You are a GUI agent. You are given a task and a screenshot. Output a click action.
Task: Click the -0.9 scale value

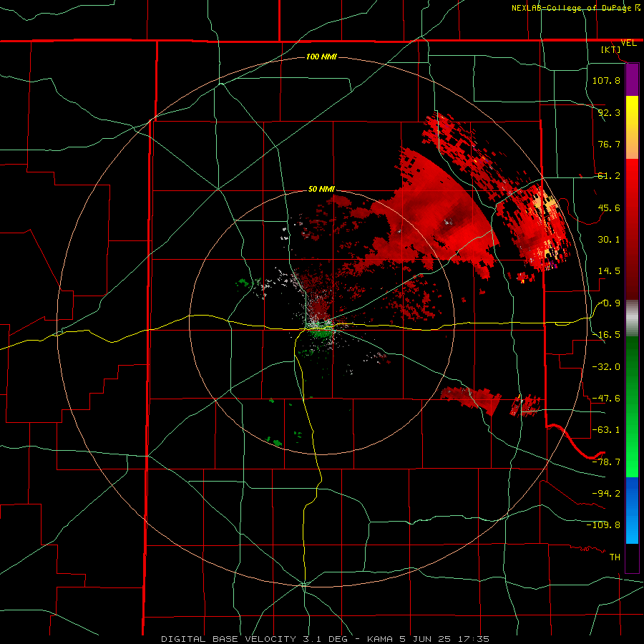[x=609, y=303]
